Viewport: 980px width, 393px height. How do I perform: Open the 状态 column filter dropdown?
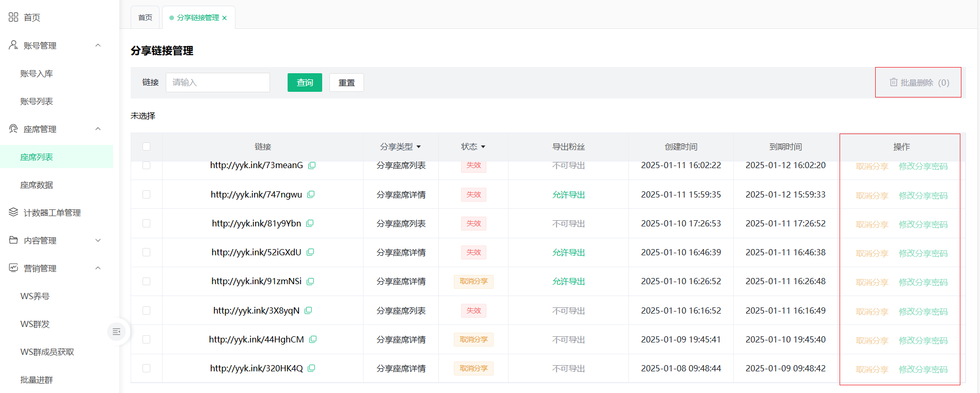pos(483,147)
